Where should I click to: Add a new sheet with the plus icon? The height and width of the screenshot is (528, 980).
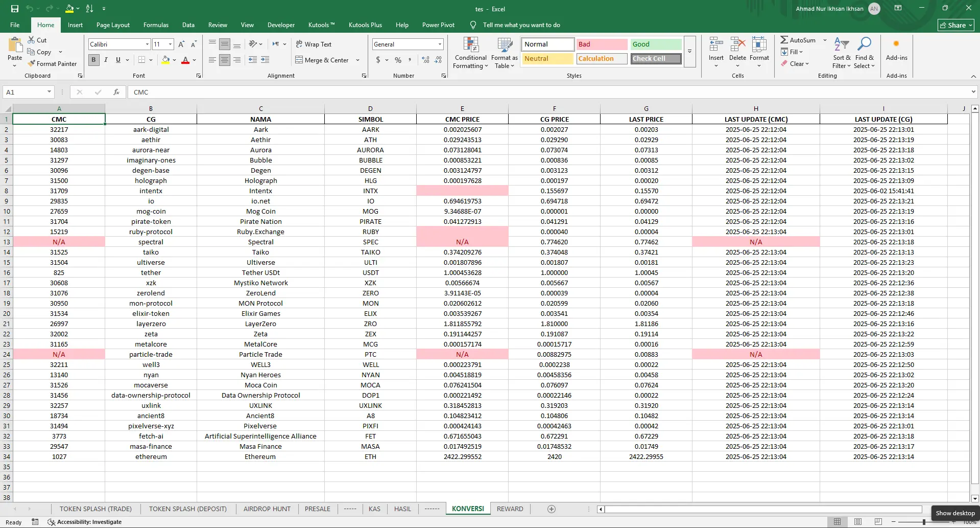(552, 509)
